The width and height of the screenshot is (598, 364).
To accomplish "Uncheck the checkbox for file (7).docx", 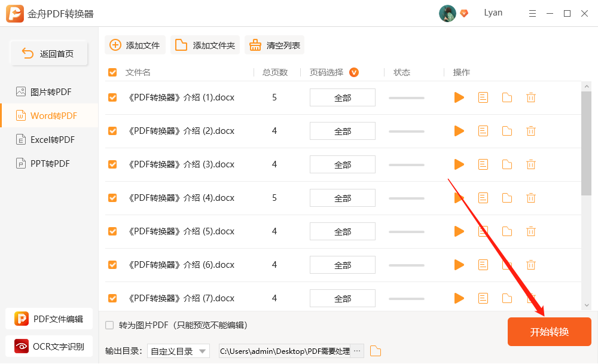I will (x=112, y=298).
